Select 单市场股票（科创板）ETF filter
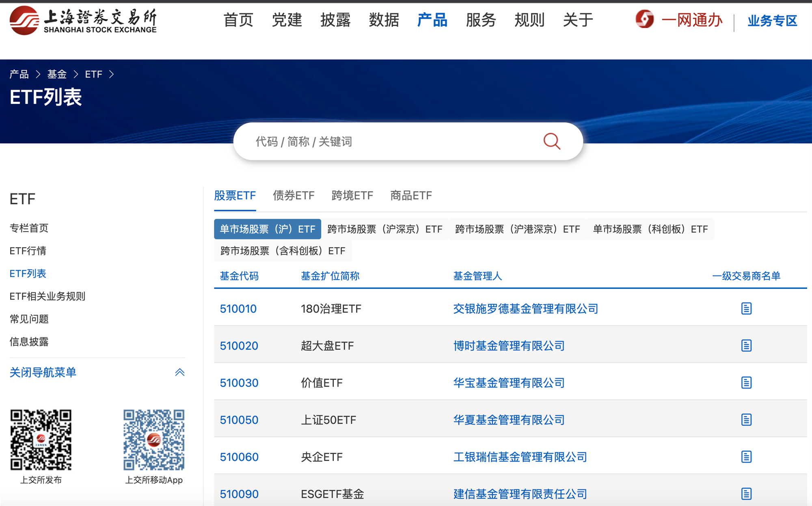 coord(650,229)
